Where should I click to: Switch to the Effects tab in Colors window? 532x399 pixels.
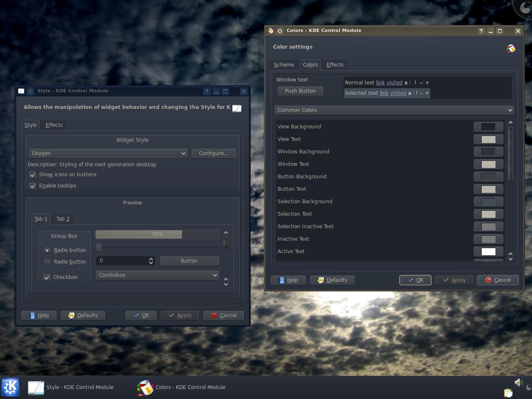tap(335, 65)
